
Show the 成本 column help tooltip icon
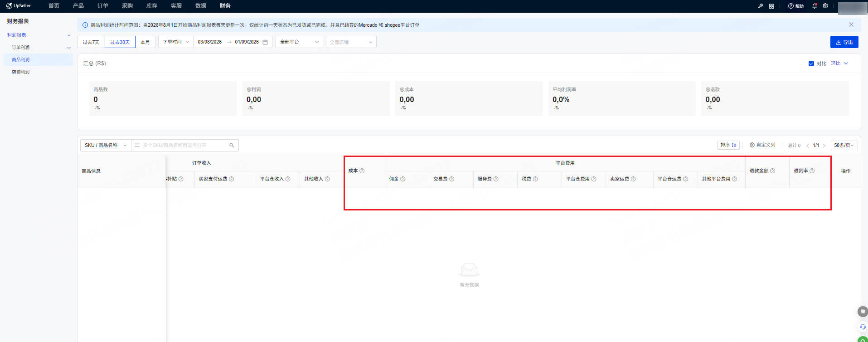click(x=362, y=171)
